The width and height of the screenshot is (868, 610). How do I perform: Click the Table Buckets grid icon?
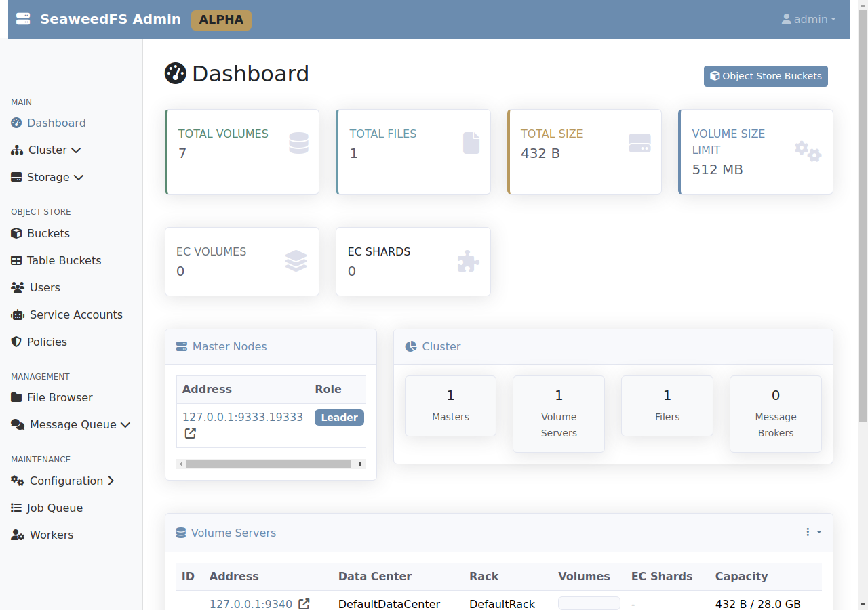(16, 260)
